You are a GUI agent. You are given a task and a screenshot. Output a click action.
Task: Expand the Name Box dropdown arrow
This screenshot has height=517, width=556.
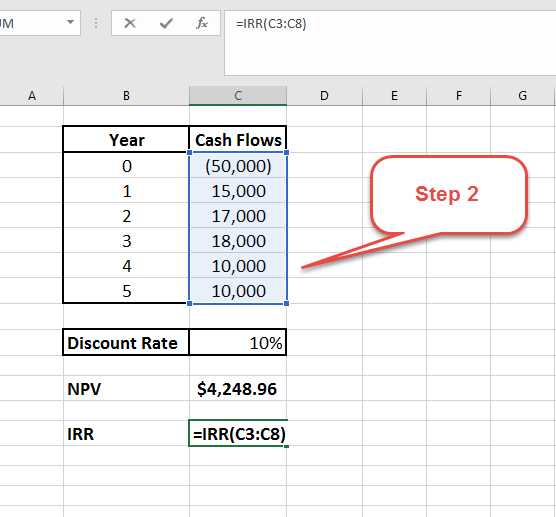click(x=71, y=23)
